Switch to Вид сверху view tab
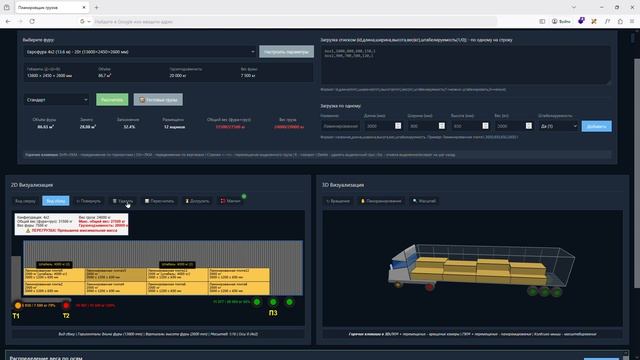The width and height of the screenshot is (640, 360). point(25,201)
